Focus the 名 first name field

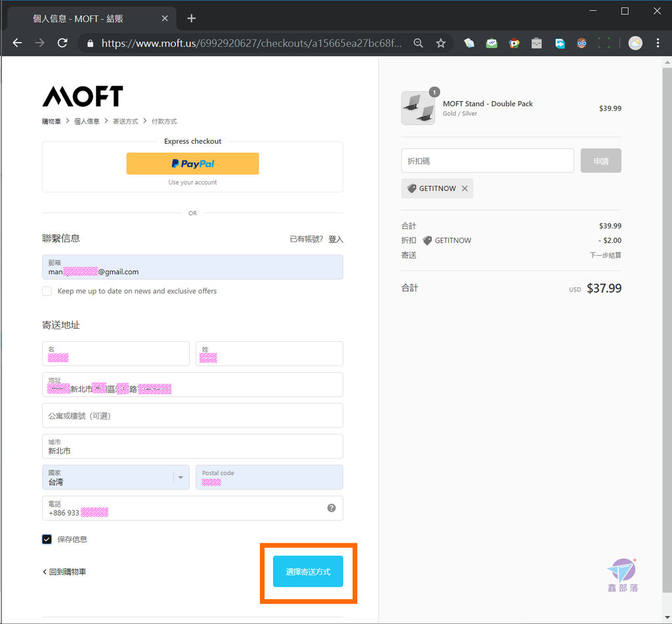[115, 354]
